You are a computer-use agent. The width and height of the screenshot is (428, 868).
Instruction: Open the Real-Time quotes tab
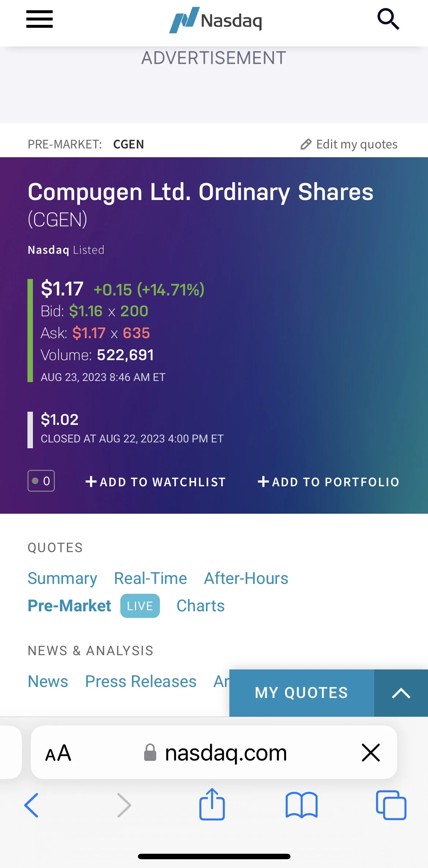151,578
